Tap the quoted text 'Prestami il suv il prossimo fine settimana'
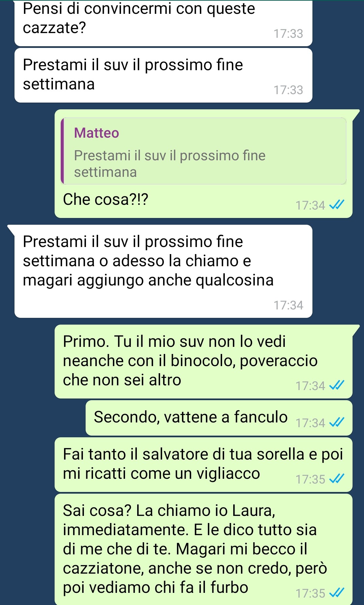The height and width of the screenshot is (605, 364). [x=170, y=164]
